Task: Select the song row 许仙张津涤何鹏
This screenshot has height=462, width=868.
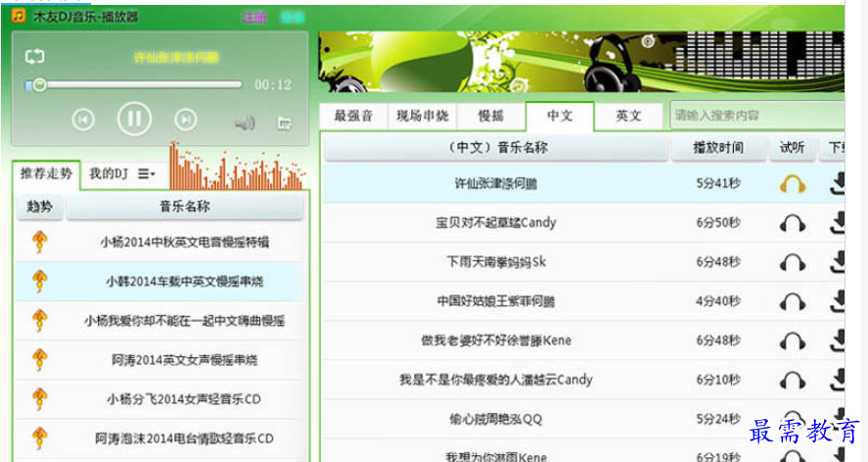Action: coord(584,183)
